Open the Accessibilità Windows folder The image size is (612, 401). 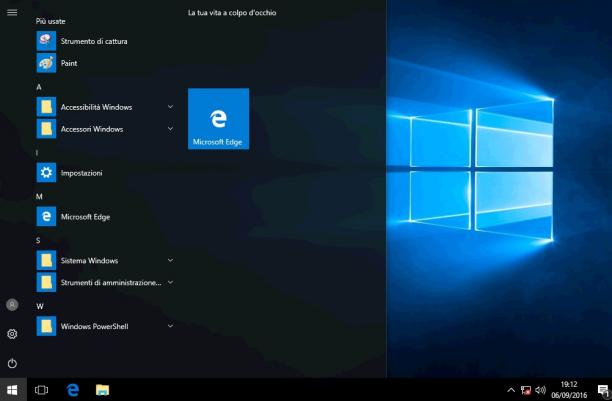[105, 107]
